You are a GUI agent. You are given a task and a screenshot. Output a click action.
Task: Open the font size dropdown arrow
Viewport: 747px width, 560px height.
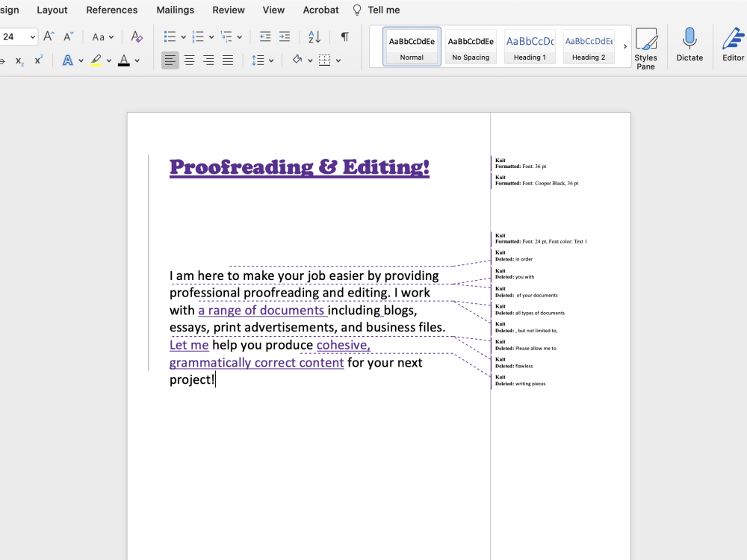click(x=32, y=37)
